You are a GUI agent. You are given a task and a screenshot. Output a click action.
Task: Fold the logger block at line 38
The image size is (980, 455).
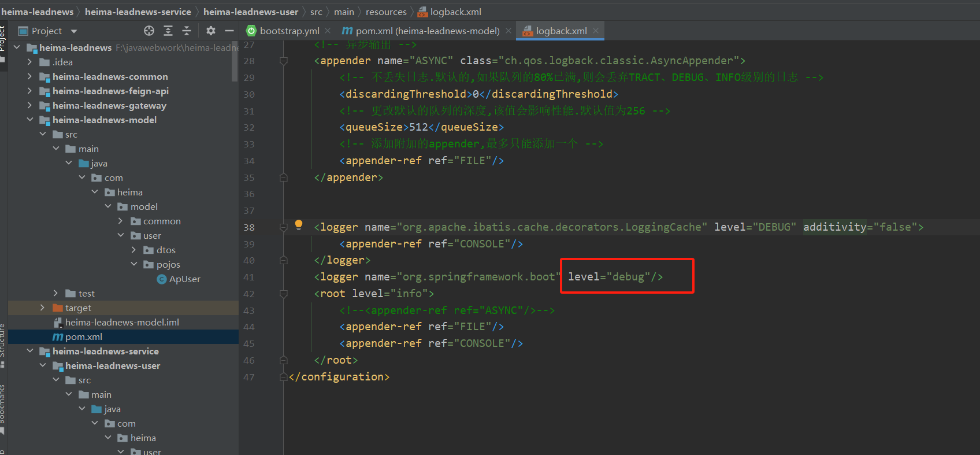pyautogui.click(x=283, y=227)
